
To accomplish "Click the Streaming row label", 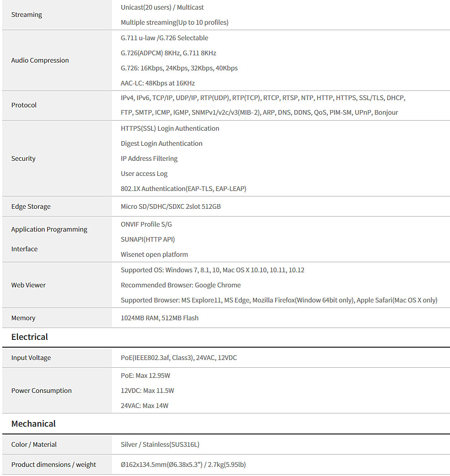I will pos(26,15).
